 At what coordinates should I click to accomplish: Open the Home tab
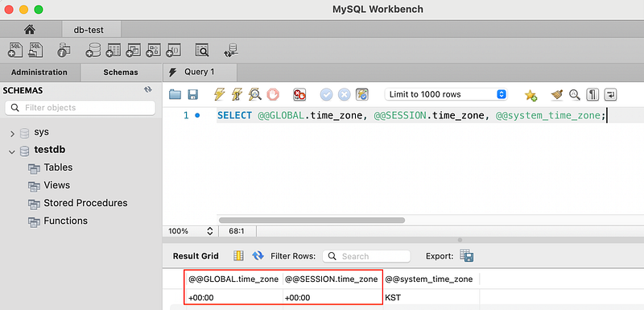point(30,30)
